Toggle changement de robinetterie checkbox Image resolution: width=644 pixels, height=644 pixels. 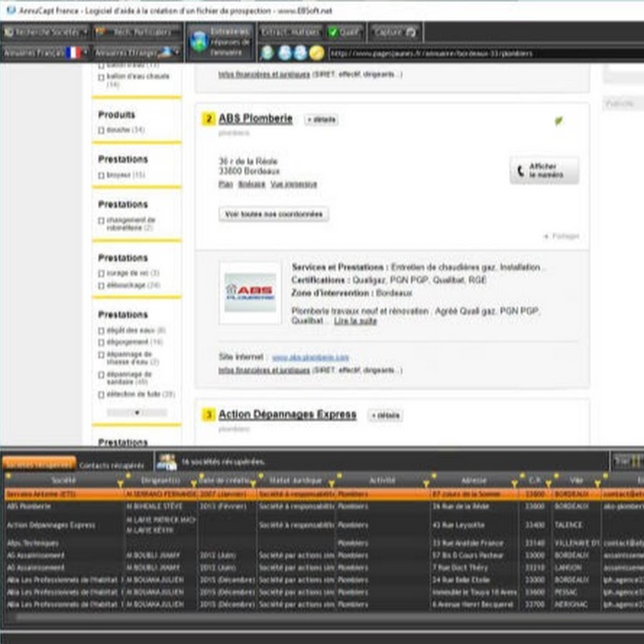click(x=101, y=220)
